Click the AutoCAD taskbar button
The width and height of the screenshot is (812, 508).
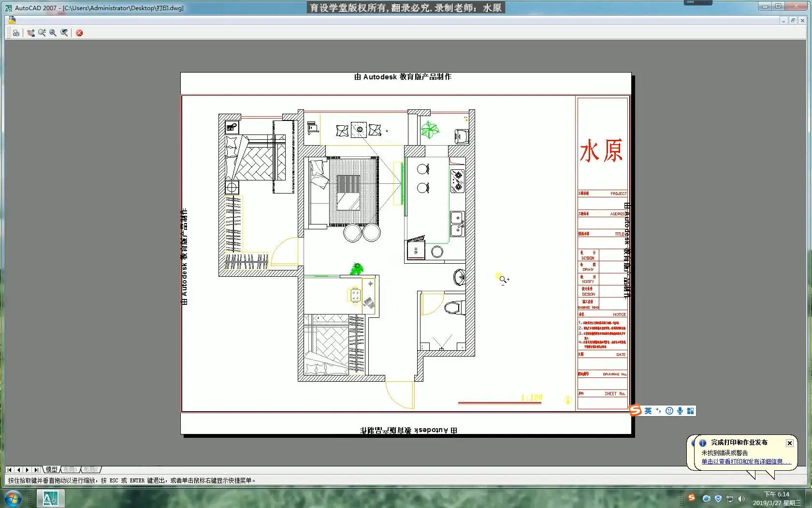(50, 498)
